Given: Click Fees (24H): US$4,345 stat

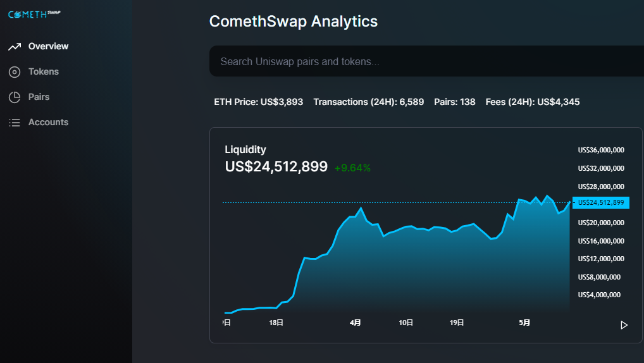Looking at the screenshot, I should pyautogui.click(x=533, y=102).
